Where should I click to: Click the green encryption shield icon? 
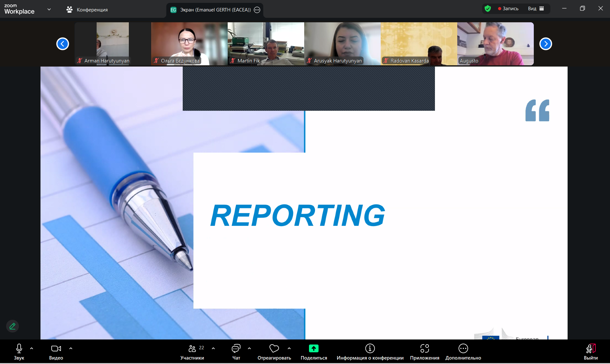488,9
